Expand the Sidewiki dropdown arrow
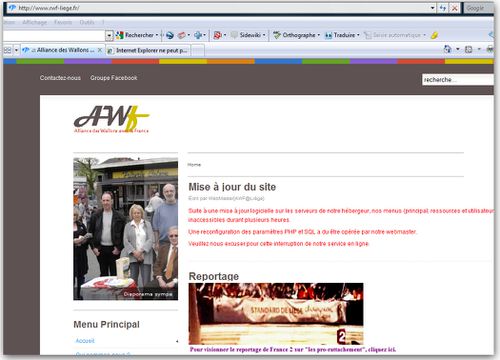This screenshot has height=360, width=500. (x=264, y=35)
